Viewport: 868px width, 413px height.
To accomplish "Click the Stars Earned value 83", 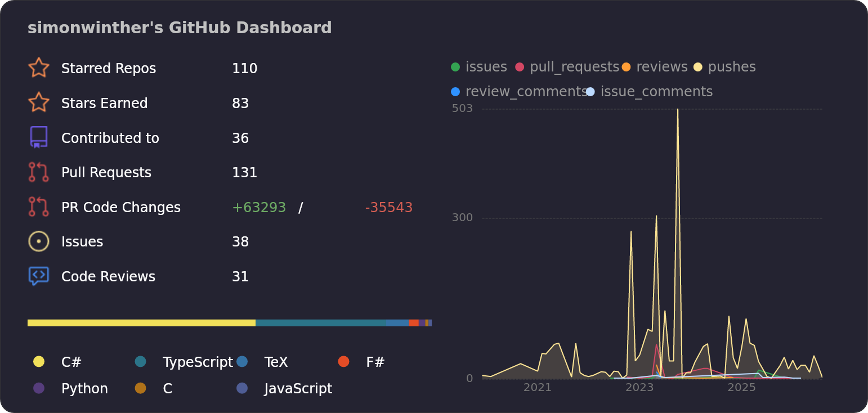I will 240,104.
